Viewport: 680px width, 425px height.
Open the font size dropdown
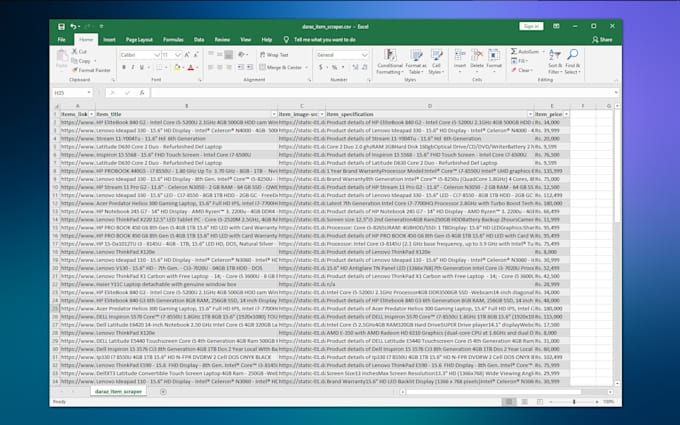click(x=177, y=55)
